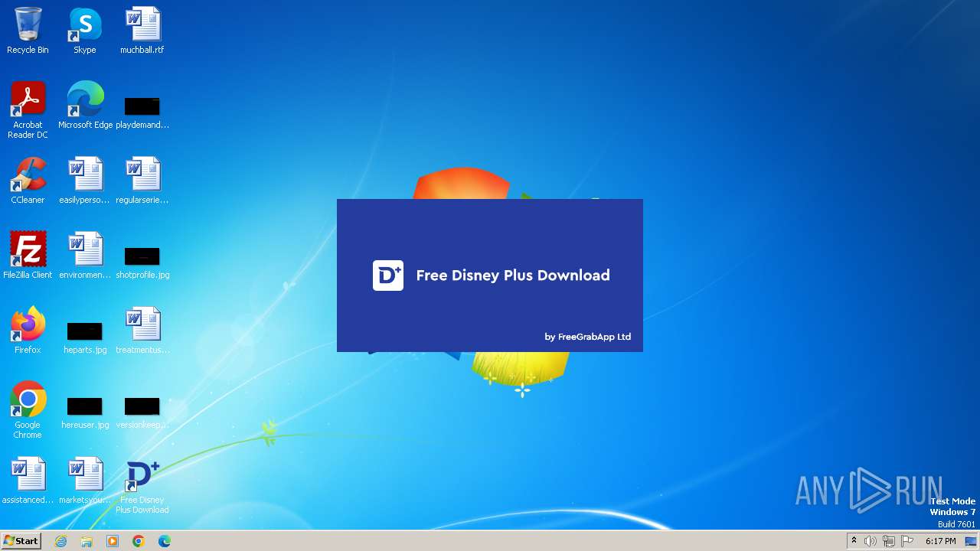Image resolution: width=980 pixels, height=551 pixels.
Task: Click the Start button
Action: (21, 541)
